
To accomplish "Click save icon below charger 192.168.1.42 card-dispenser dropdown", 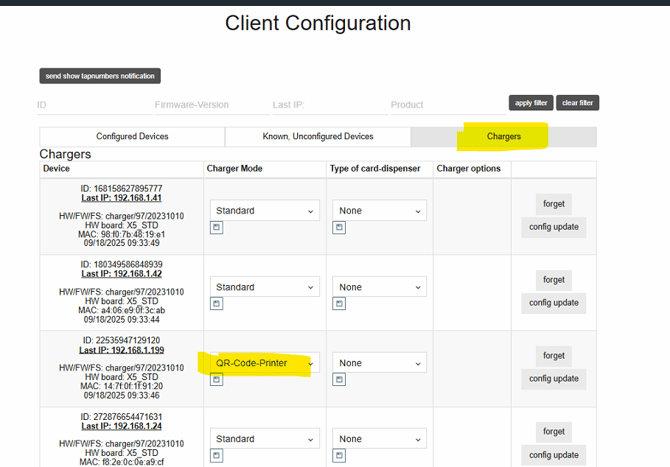I will click(339, 304).
